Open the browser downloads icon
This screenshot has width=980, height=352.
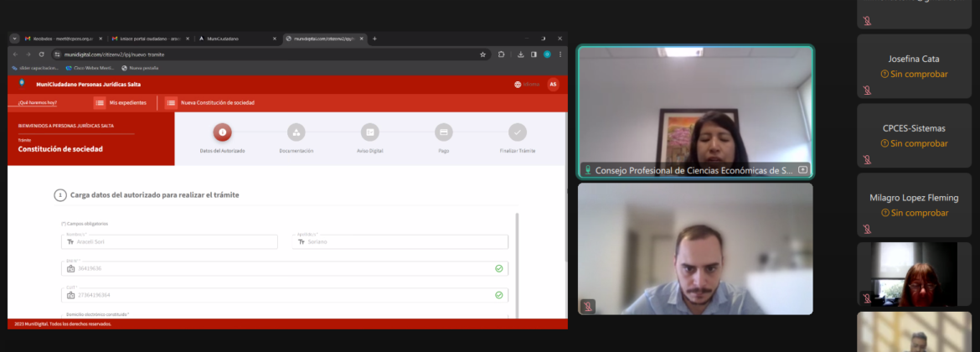click(521, 54)
